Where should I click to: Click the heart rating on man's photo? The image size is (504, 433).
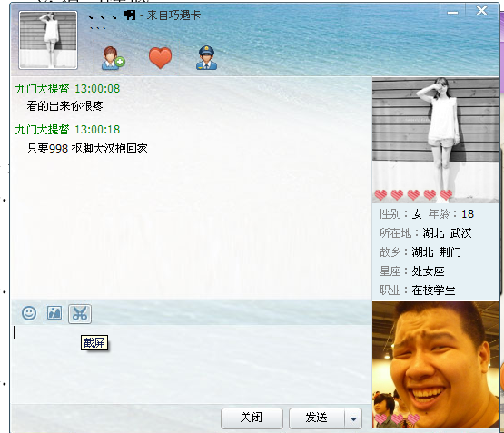pyautogui.click(x=397, y=418)
